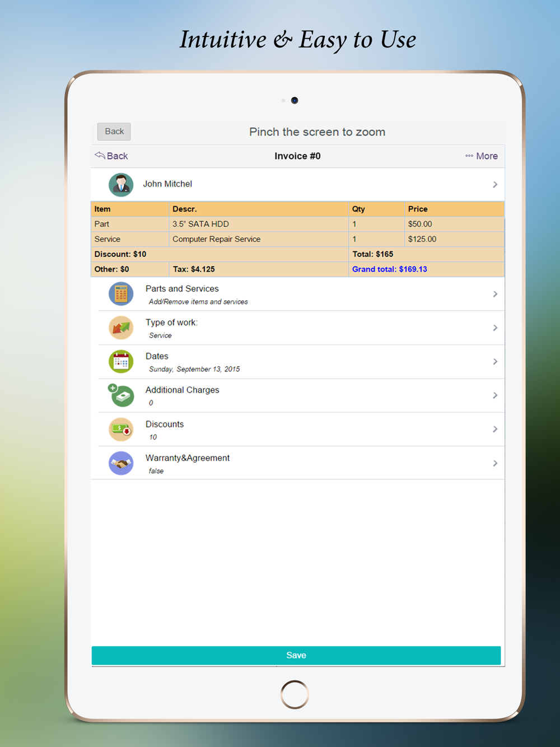Image resolution: width=560 pixels, height=747 pixels.
Task: Click the 10 value under Discounts
Action: 153,437
